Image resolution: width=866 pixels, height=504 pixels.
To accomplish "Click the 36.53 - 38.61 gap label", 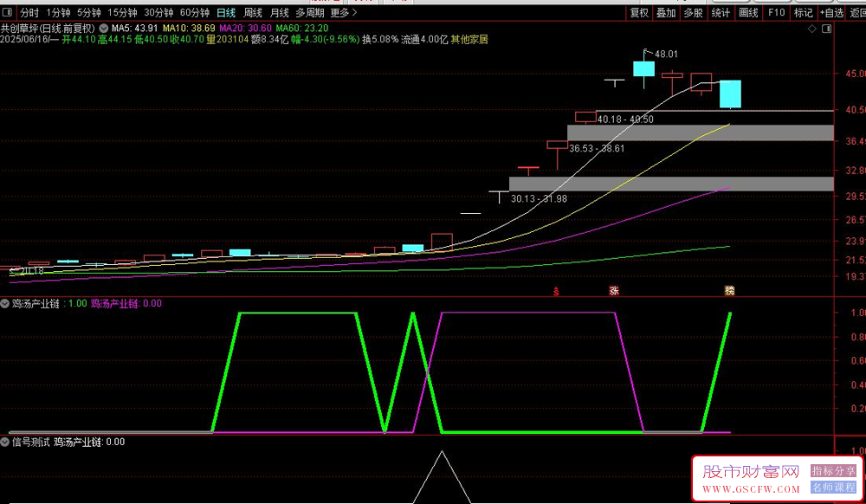I will click(x=597, y=148).
